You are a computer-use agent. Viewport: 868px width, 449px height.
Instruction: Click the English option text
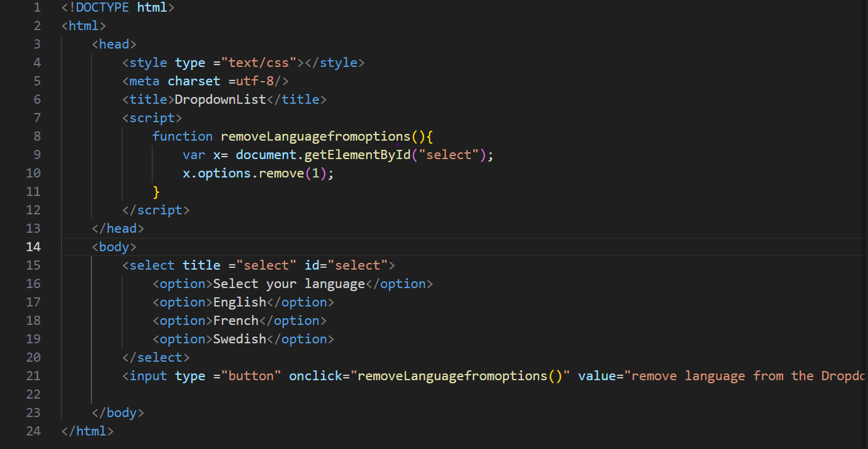[x=239, y=302]
